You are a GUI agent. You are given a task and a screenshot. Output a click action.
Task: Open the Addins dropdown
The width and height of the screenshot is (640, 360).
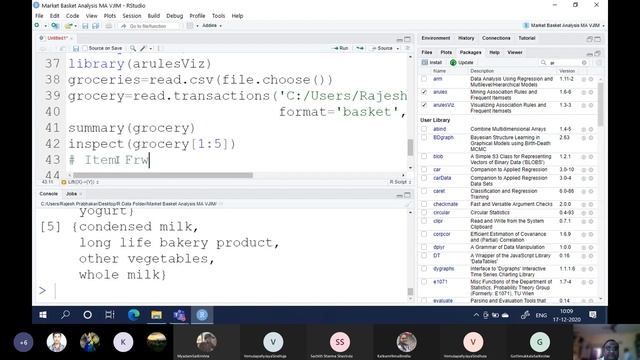click(212, 26)
